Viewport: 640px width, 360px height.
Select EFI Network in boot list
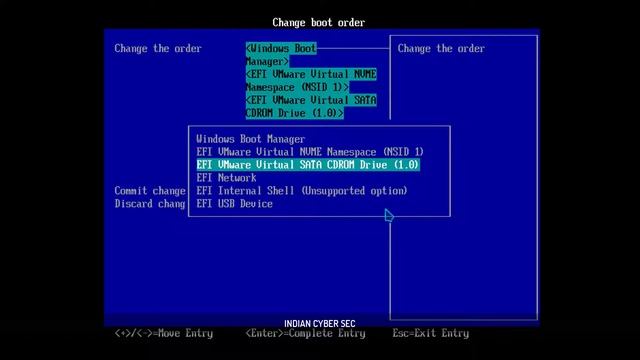(x=226, y=178)
